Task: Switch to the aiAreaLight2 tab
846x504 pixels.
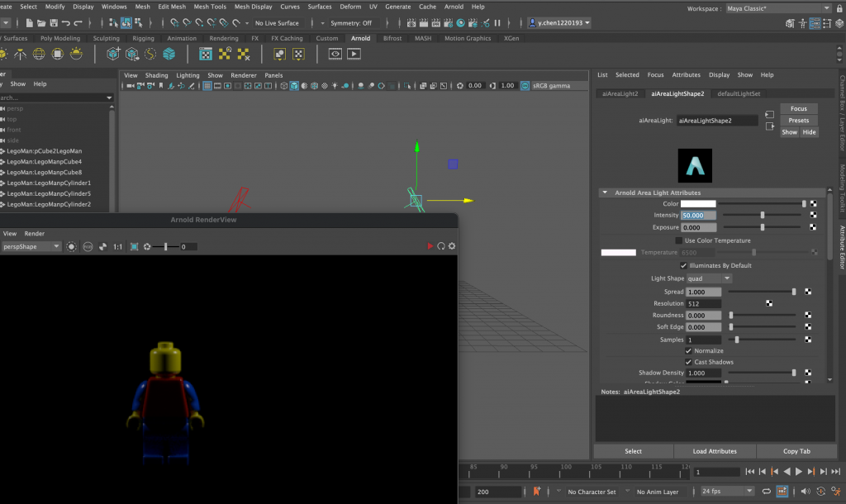Action: [x=620, y=94]
